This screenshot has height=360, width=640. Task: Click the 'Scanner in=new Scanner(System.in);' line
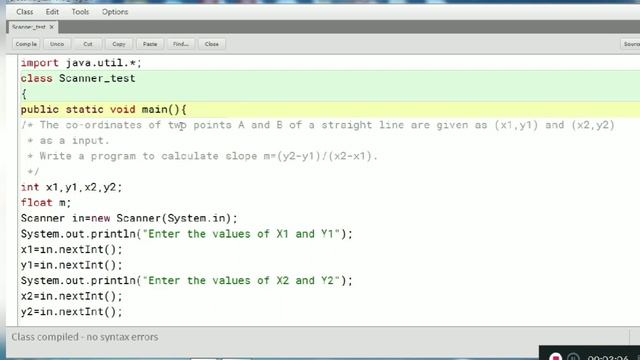(129, 218)
